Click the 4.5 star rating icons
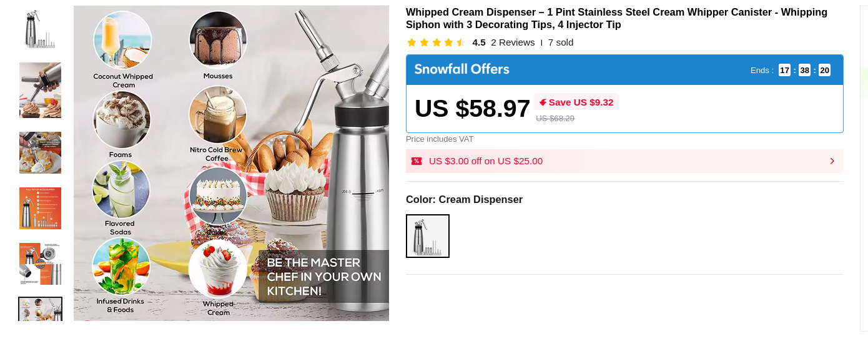Screen dimensions: 868x341 (436, 42)
